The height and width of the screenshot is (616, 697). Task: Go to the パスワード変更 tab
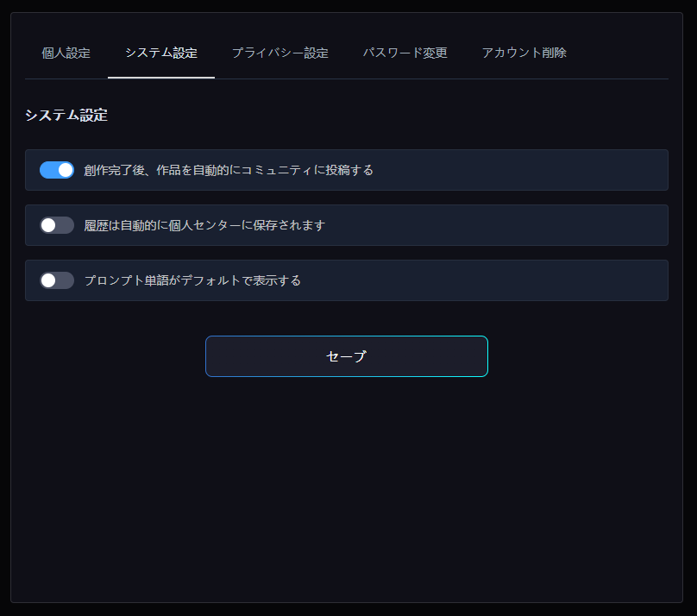click(405, 53)
